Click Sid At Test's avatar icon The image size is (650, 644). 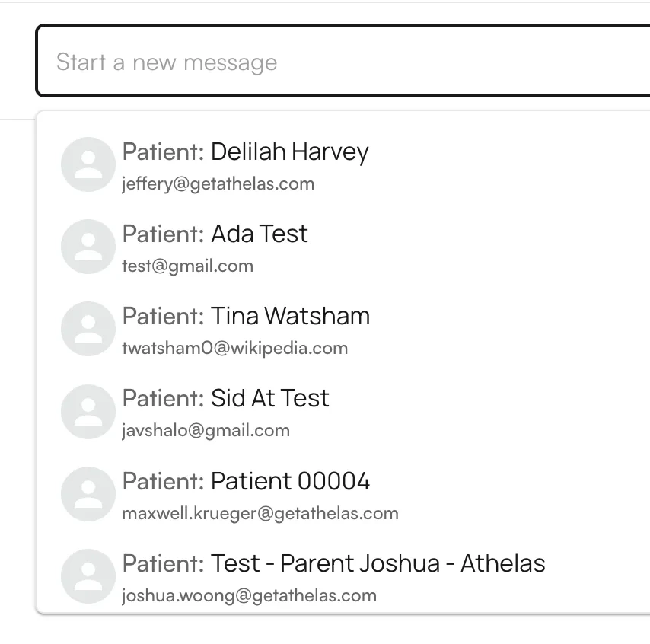click(x=88, y=412)
